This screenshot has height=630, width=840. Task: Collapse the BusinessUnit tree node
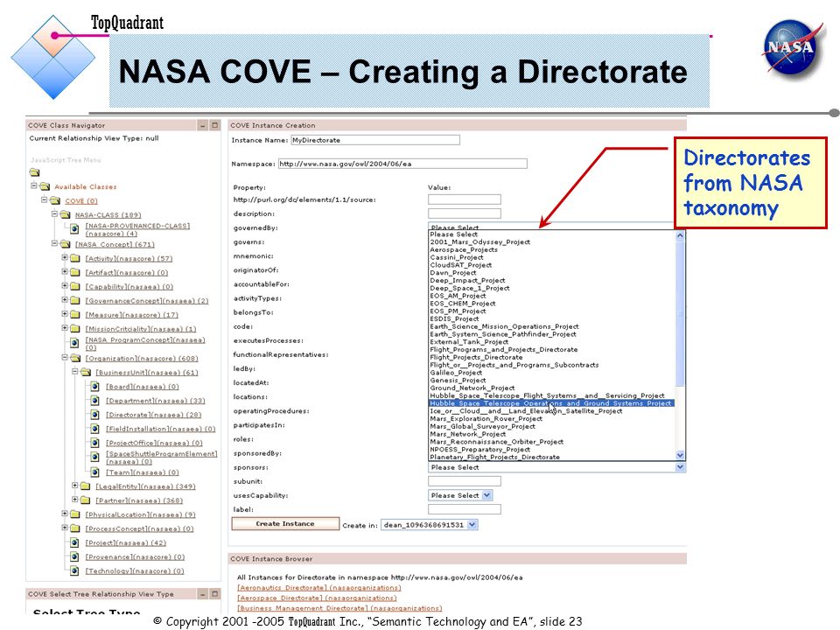75,371
